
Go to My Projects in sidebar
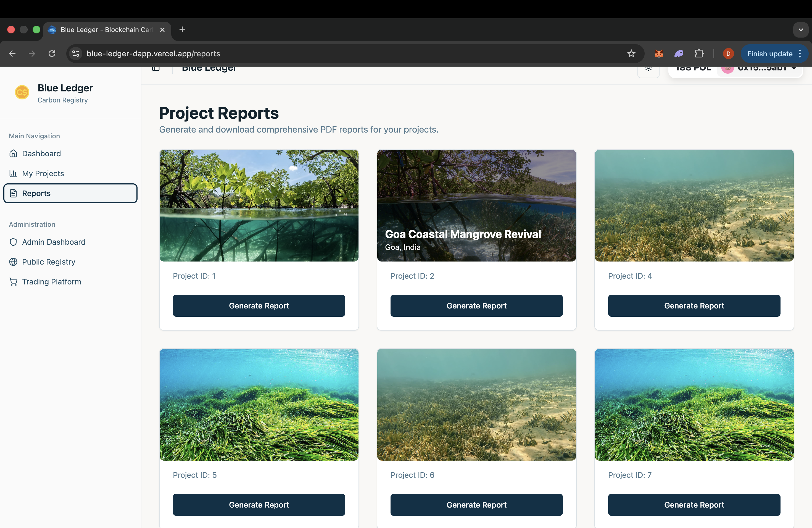point(43,173)
